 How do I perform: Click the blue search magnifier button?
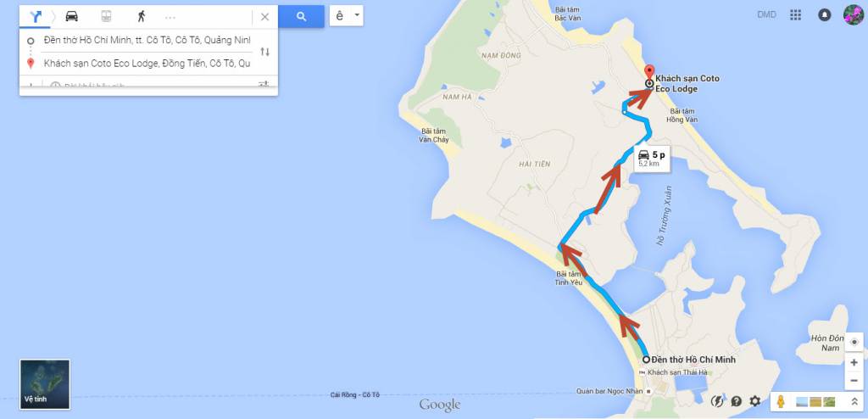(301, 17)
